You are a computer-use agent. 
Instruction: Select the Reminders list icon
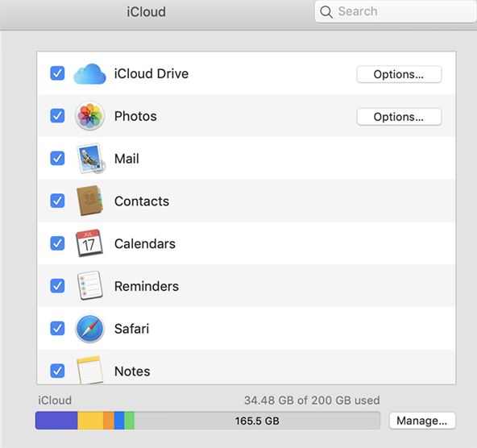tap(89, 285)
